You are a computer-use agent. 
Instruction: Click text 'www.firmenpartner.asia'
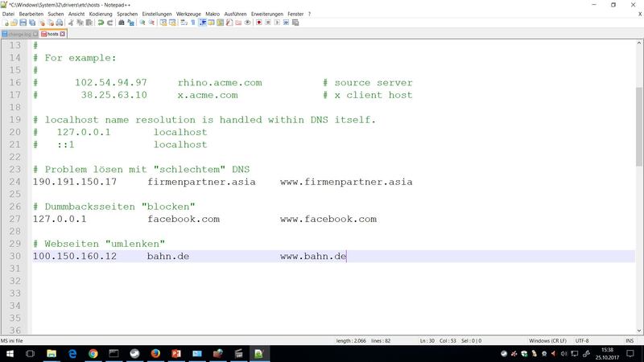point(346,182)
